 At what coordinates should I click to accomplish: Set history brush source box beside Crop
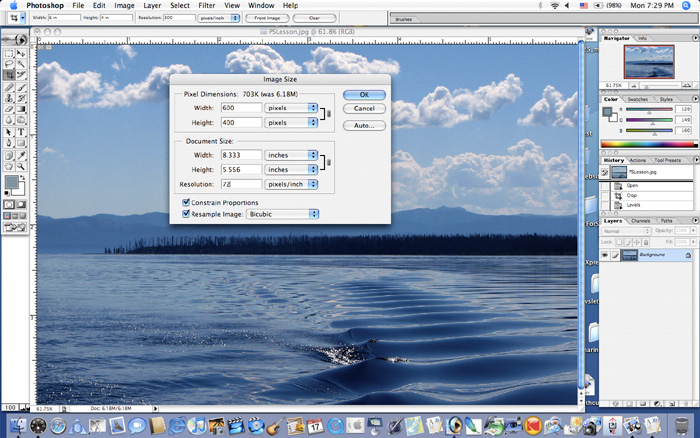(x=604, y=196)
